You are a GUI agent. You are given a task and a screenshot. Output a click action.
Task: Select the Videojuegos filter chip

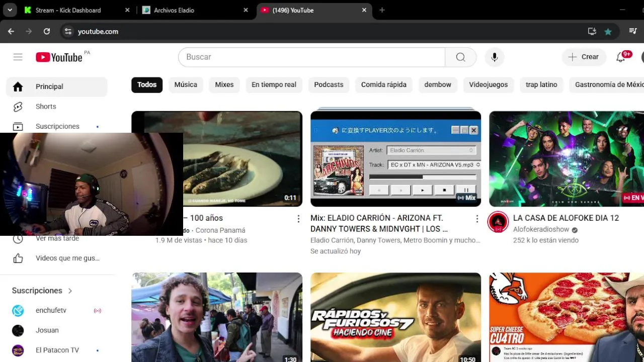click(x=489, y=84)
